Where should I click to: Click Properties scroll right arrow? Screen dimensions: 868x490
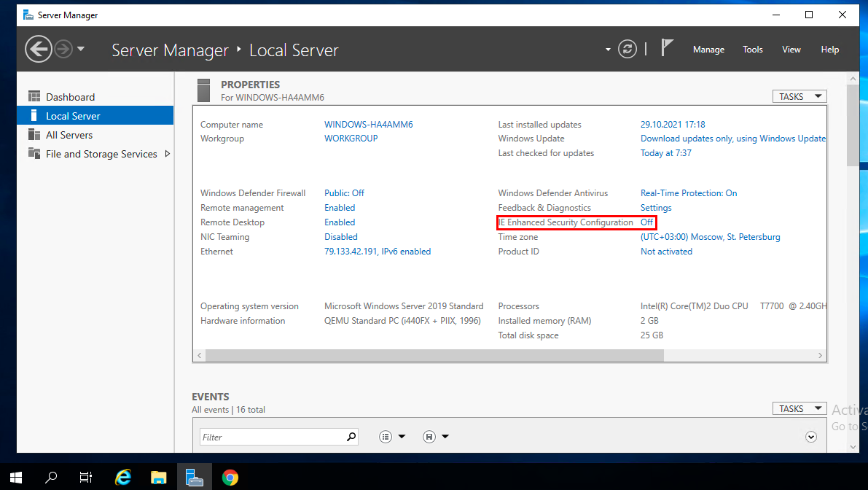coord(821,355)
